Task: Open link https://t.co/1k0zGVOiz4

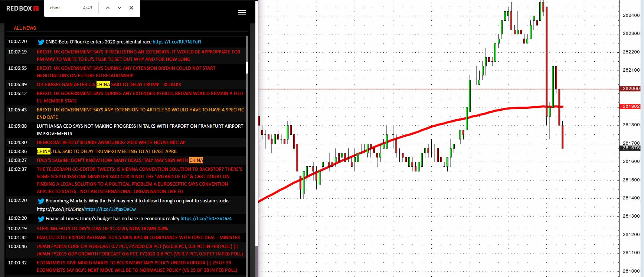Action: [206, 219]
